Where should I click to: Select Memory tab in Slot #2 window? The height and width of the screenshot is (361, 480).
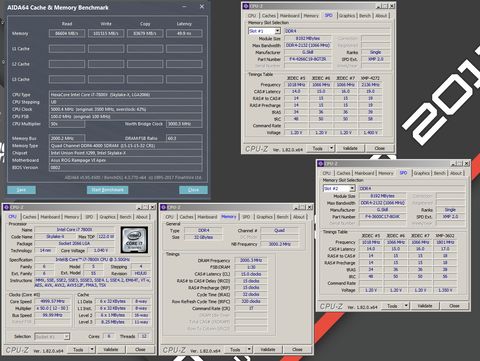(x=386, y=173)
